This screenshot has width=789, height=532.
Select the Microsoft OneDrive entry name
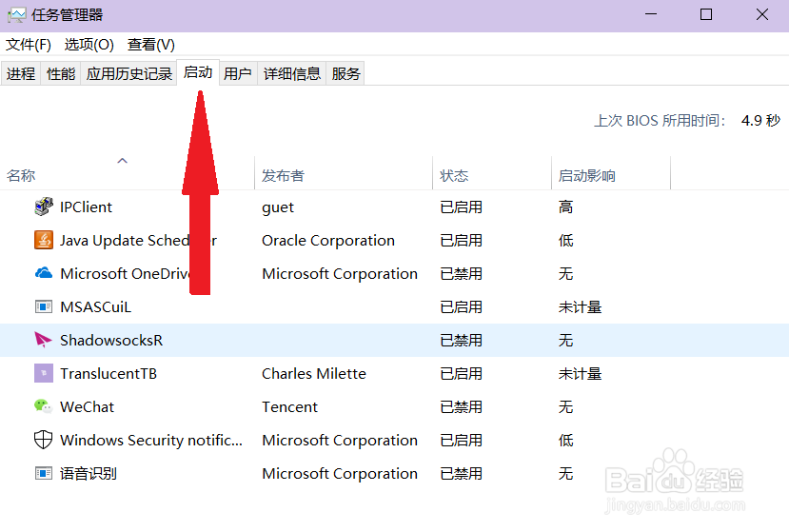click(x=126, y=273)
